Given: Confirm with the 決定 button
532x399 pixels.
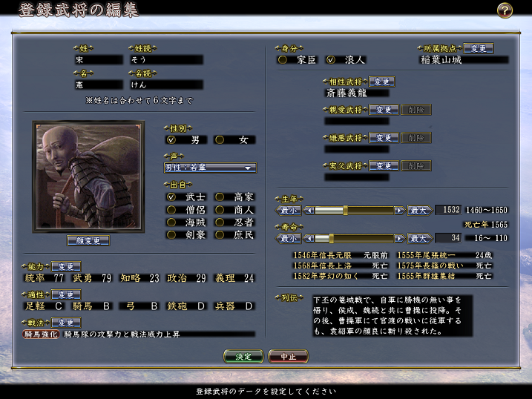Looking at the screenshot, I should tap(243, 357).
